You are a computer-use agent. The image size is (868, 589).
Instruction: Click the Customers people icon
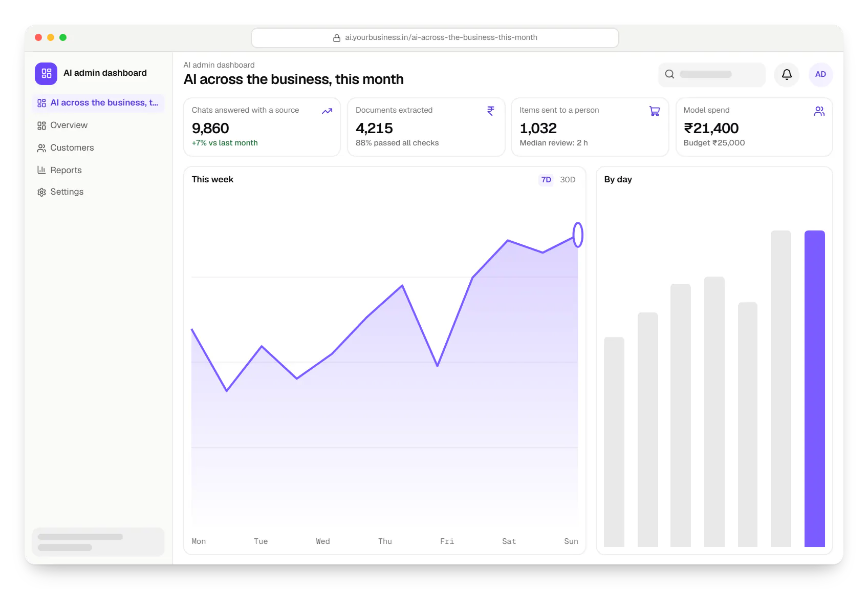41,148
